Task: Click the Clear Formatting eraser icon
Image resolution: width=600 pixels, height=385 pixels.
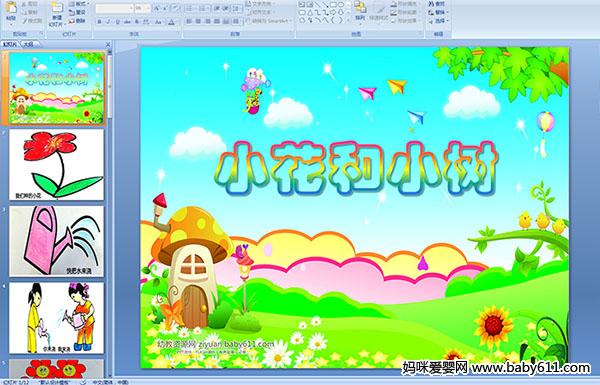Action: point(175,8)
